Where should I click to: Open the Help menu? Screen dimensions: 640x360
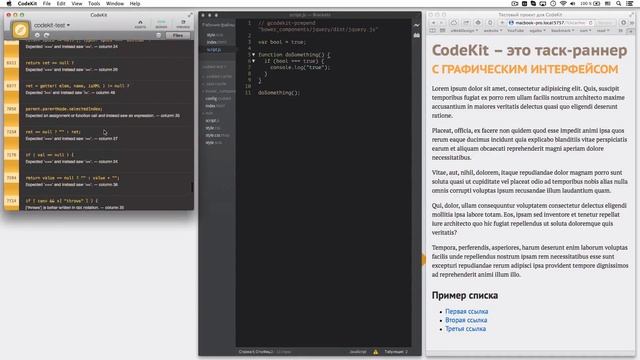135,4
